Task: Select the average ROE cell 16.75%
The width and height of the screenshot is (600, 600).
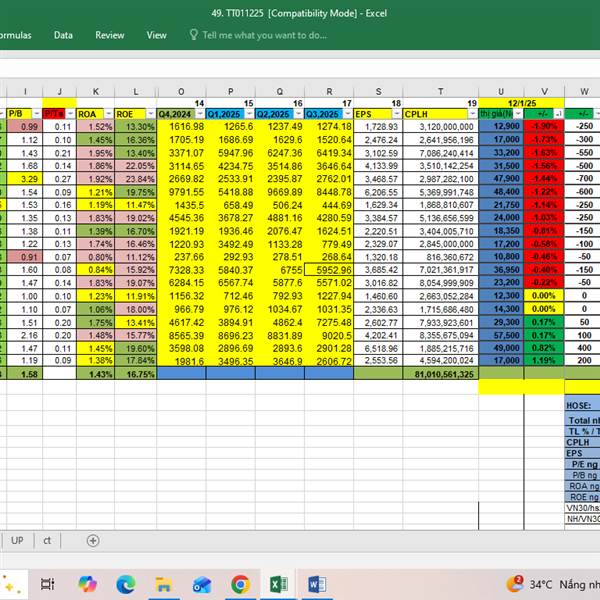Action: point(135,374)
